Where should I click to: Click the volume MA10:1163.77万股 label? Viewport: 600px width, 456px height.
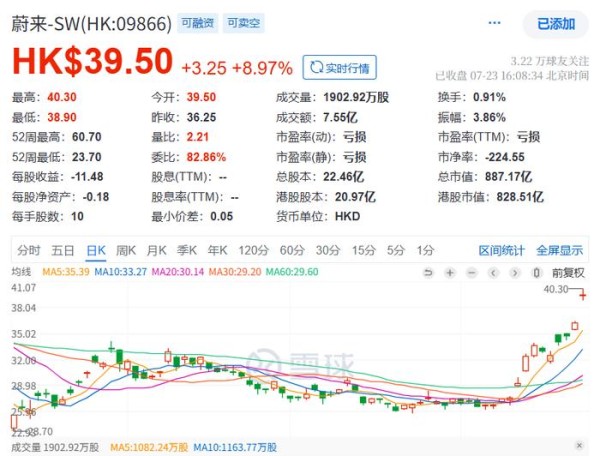[x=235, y=447]
